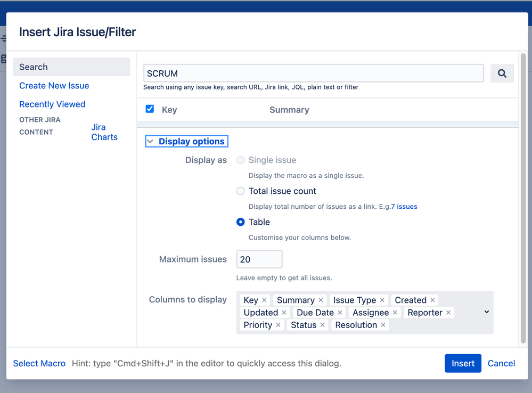Click the Updated tag label
The height and width of the screenshot is (393, 532).
coord(261,313)
